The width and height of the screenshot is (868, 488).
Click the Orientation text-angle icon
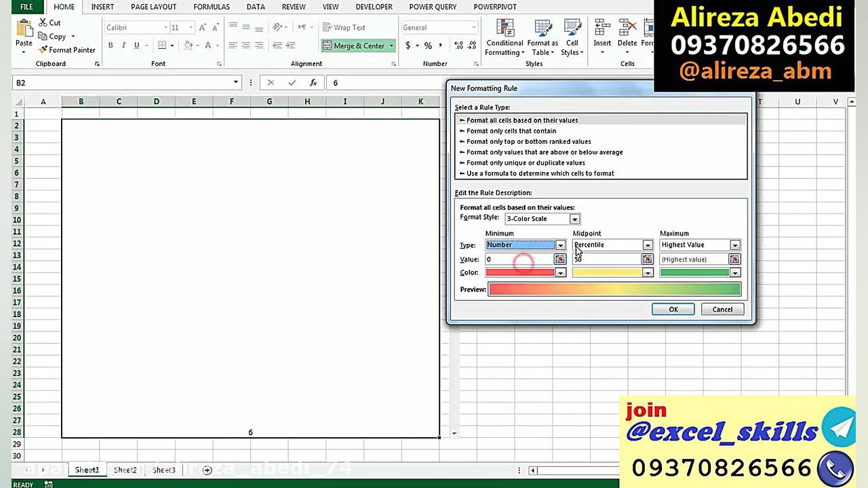tap(277, 28)
